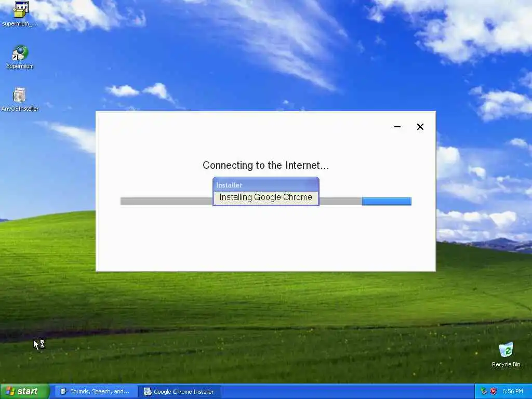Click the installer progress bar

[x=265, y=201]
